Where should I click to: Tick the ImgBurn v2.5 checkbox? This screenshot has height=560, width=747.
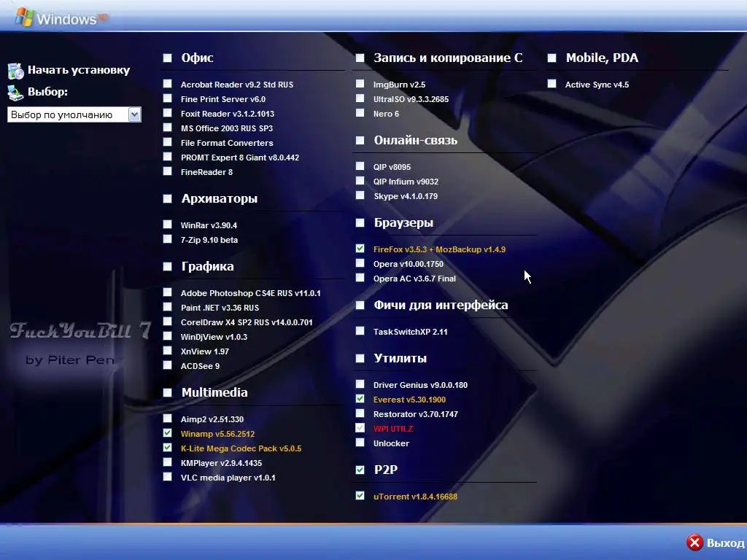coord(360,84)
